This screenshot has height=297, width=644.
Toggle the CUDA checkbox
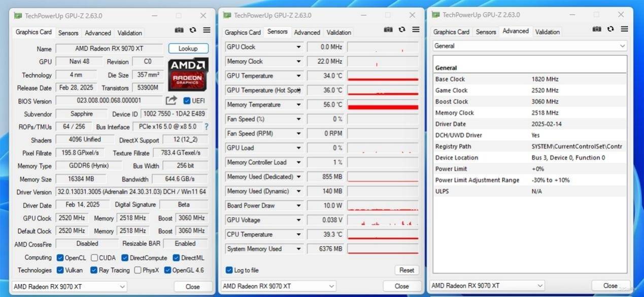point(93,257)
